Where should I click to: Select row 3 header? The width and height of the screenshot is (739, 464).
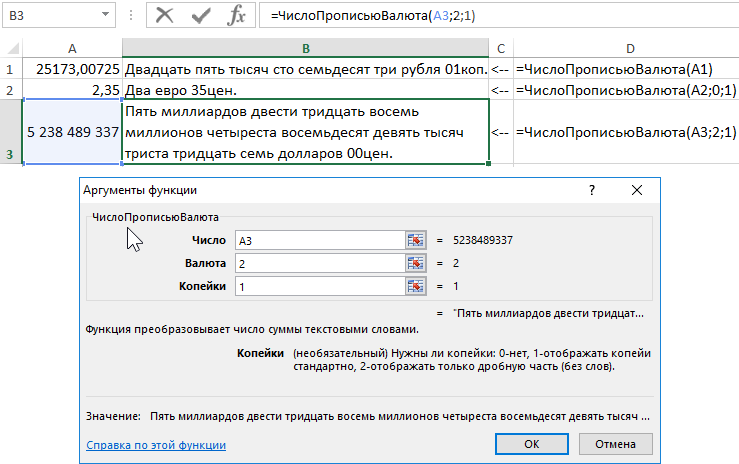9,132
